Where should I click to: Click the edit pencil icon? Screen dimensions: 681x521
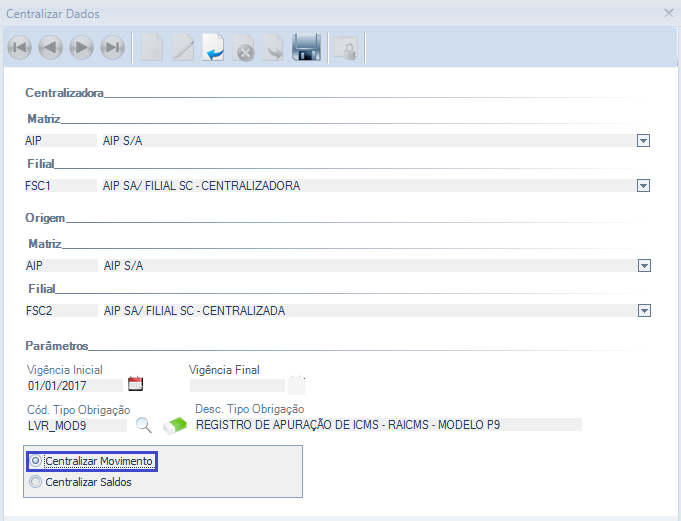(183, 47)
